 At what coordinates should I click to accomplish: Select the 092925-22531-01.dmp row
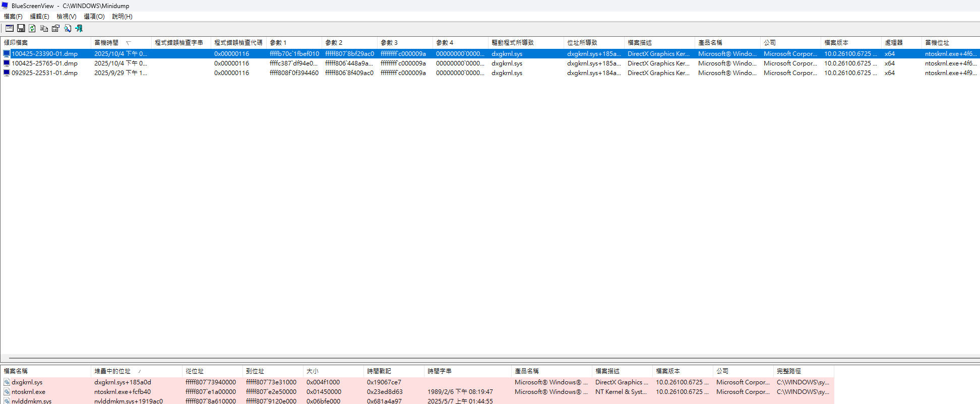(x=490, y=73)
